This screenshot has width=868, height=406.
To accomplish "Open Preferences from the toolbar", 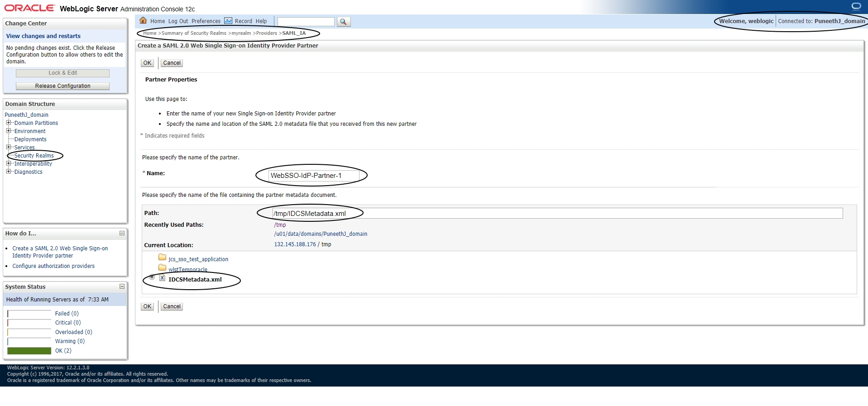I will (206, 21).
